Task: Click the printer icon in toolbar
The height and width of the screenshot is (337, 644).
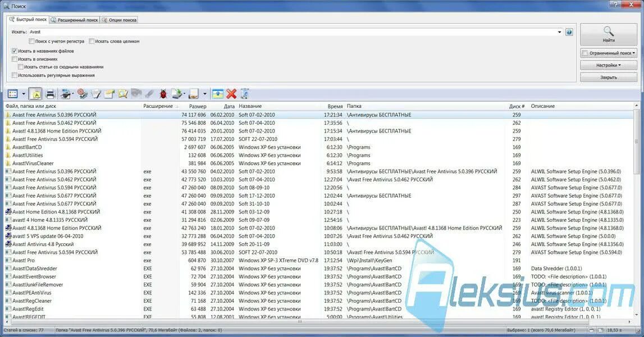Action: click(x=50, y=94)
